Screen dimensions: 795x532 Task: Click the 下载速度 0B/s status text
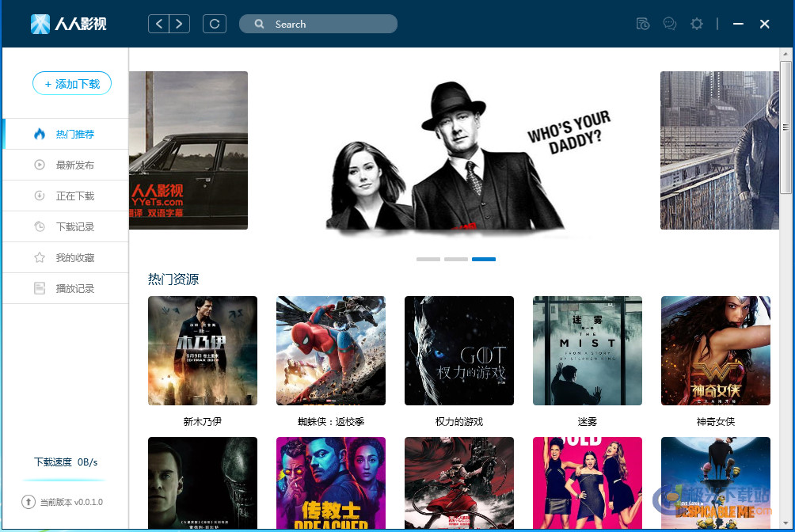coord(66,462)
